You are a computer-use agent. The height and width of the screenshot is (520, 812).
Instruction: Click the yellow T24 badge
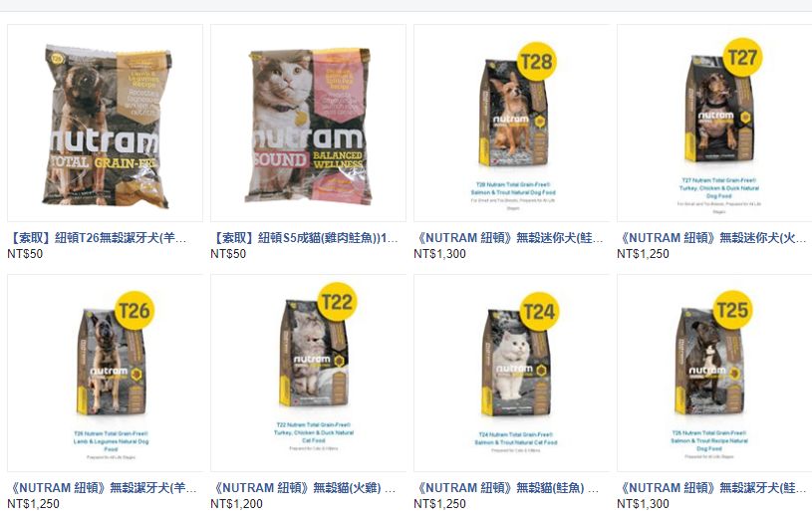click(539, 311)
